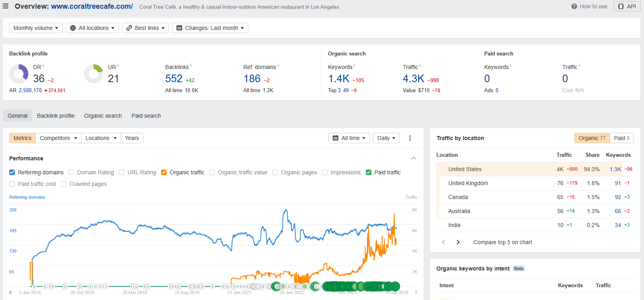Screen dimensions: 644x300
Task: Open the API braces button
Action: (x=627, y=6)
